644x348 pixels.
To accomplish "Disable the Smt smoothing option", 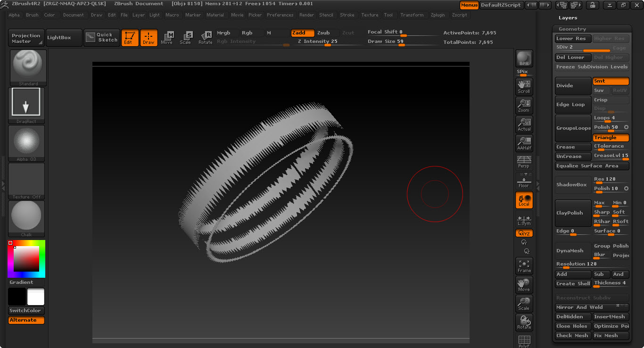I will click(611, 81).
